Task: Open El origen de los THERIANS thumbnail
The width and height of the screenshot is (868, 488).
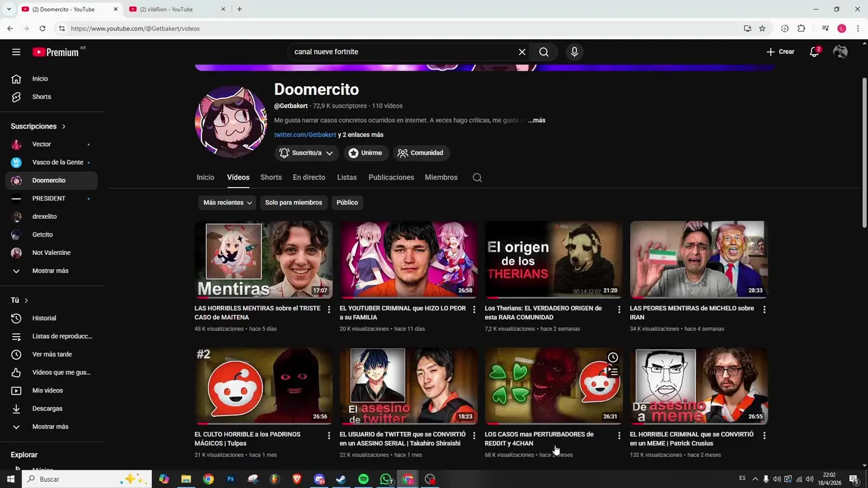Action: point(553,260)
